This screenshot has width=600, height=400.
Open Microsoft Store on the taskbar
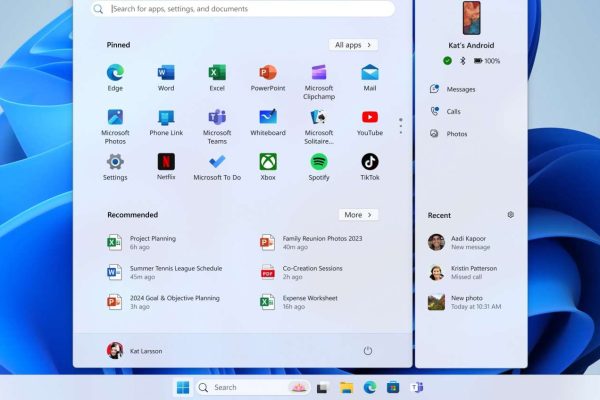pyautogui.click(x=393, y=388)
